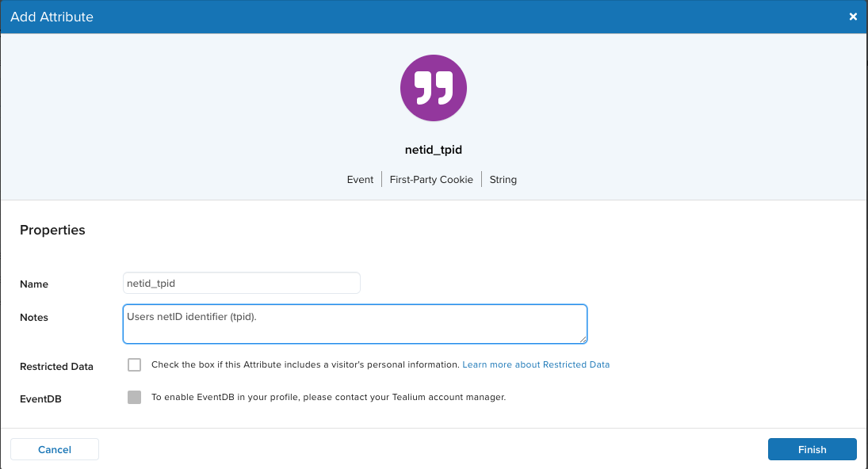The width and height of the screenshot is (868, 469).
Task: Enable the Restricted Data checkbox
Action: 134,364
